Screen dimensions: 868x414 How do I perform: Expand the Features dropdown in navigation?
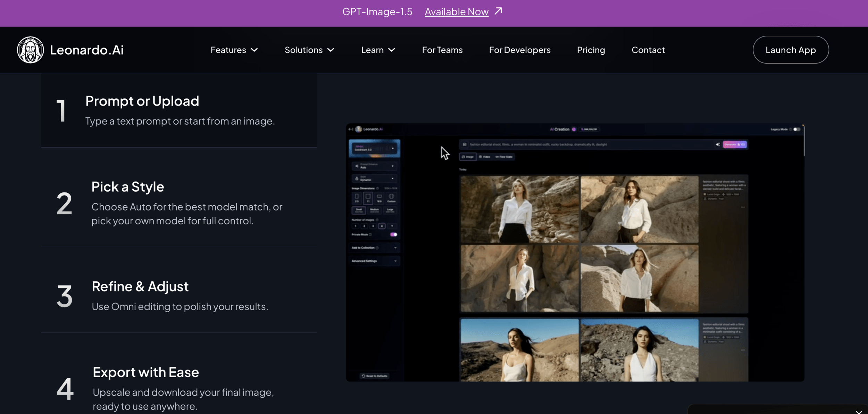(x=234, y=50)
